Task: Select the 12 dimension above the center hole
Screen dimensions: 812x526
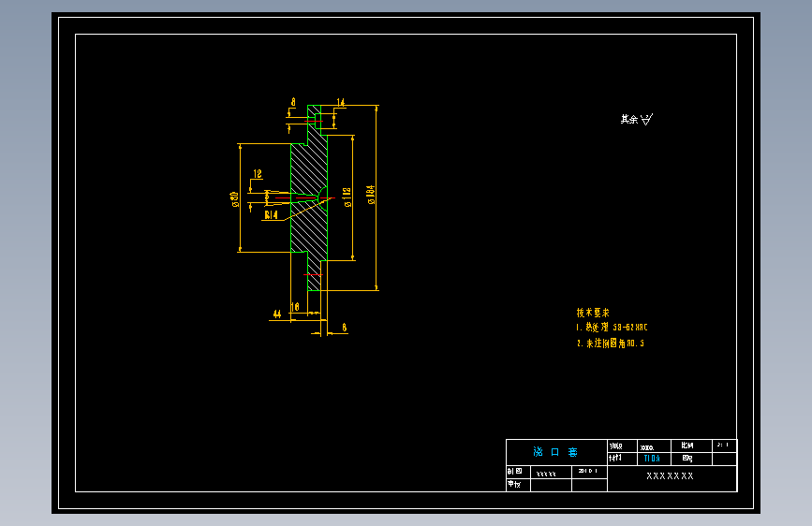Action: click(x=258, y=174)
